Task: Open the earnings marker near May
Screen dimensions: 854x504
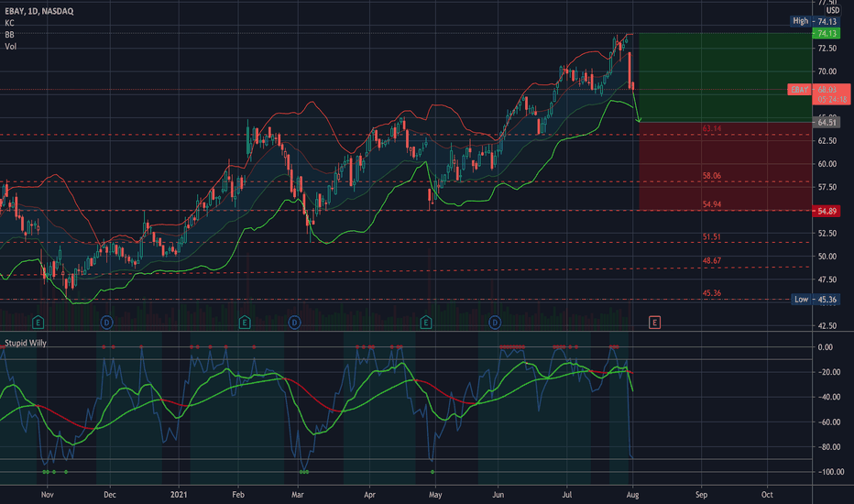Action: tap(426, 323)
